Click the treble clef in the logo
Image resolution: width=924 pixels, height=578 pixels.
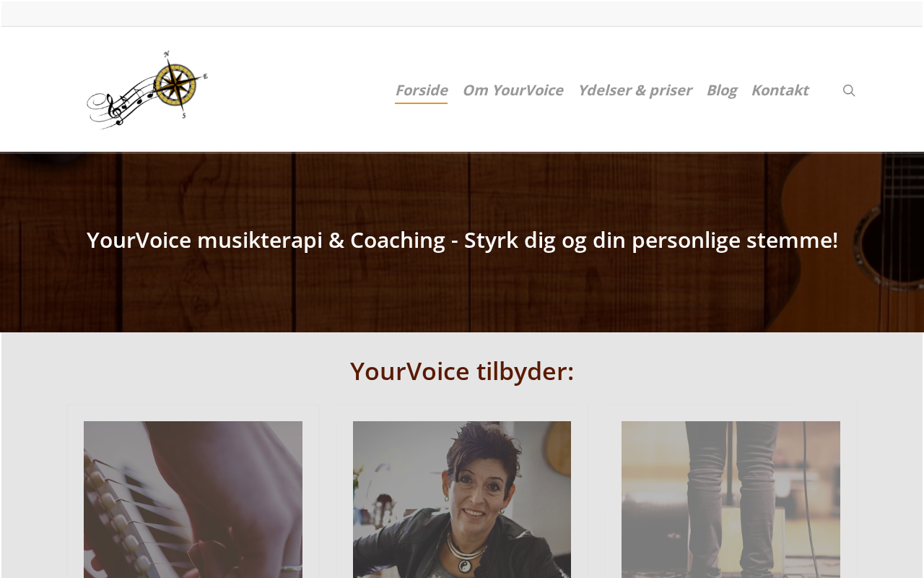click(x=115, y=109)
